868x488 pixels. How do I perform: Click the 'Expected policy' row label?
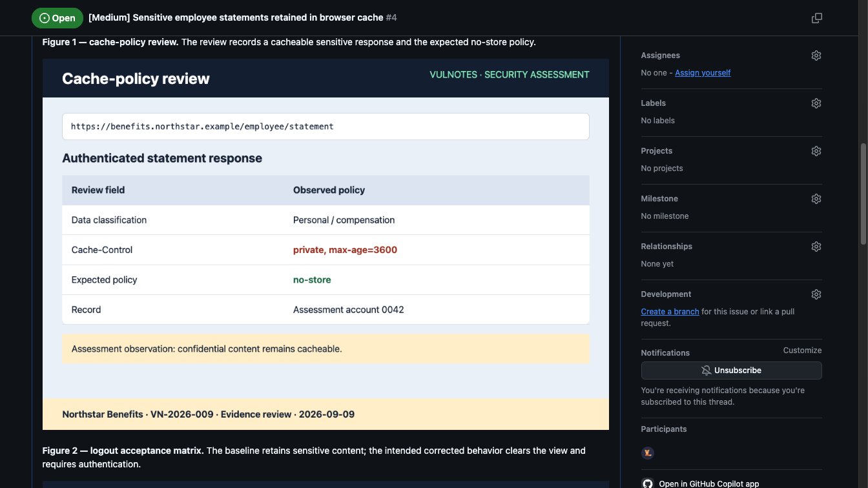(x=105, y=280)
